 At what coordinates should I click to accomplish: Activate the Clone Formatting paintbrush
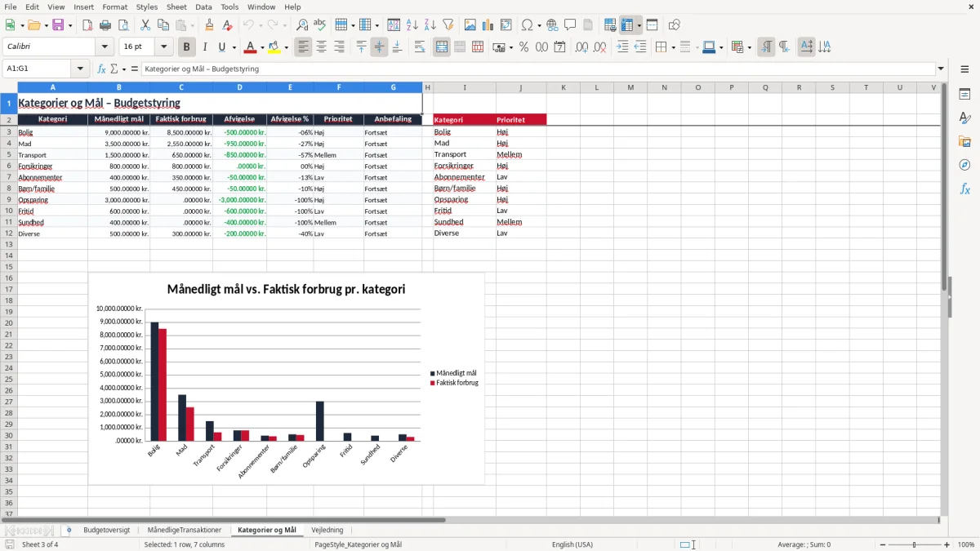pyautogui.click(x=210, y=25)
